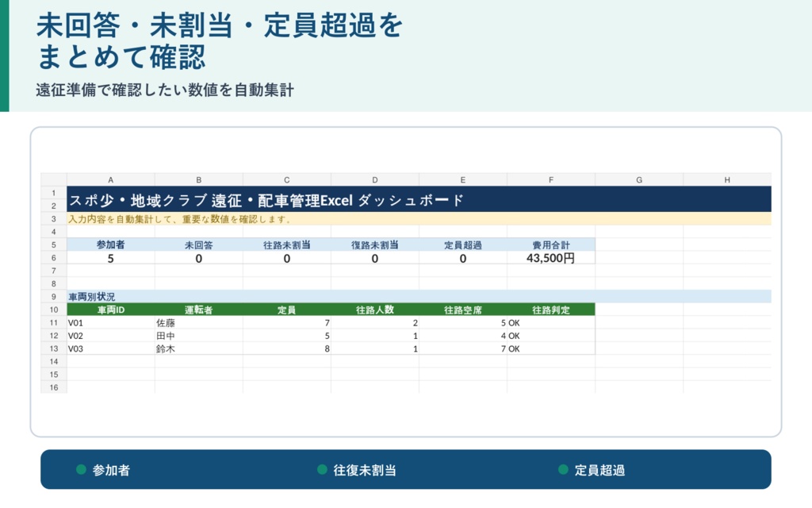Select row 10 header
This screenshot has height=508, width=812.
pos(54,310)
